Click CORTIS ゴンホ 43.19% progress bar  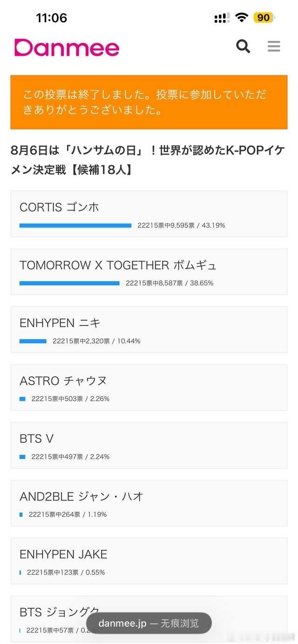pyautogui.click(x=75, y=226)
